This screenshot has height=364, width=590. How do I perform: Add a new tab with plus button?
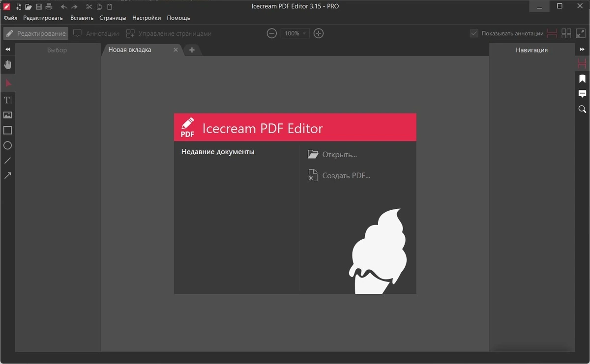(x=192, y=50)
